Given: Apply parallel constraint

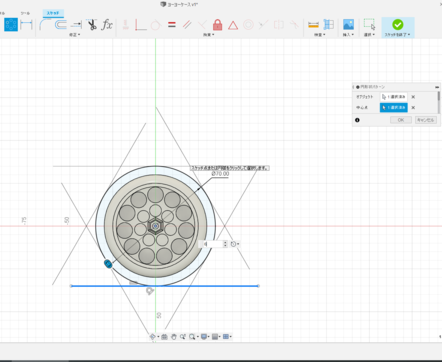Looking at the screenshot, I should (x=187, y=25).
